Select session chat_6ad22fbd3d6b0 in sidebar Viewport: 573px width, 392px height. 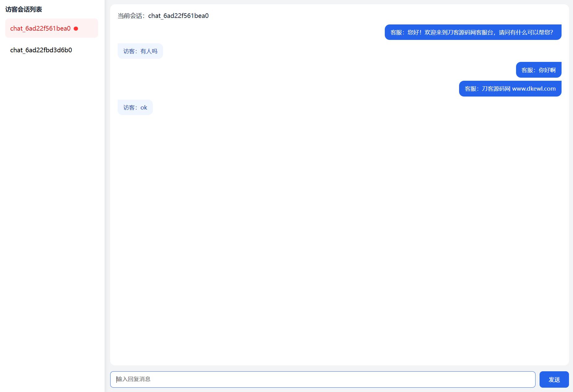[51, 50]
